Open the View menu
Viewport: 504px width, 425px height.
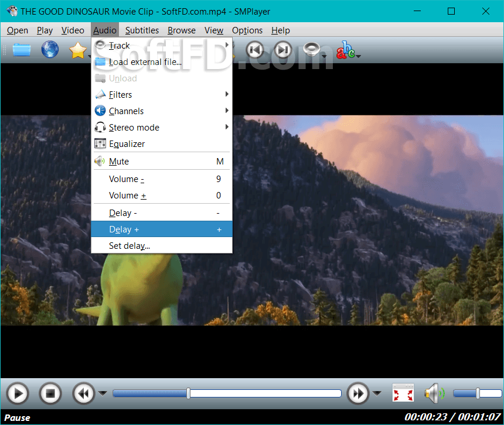(214, 30)
